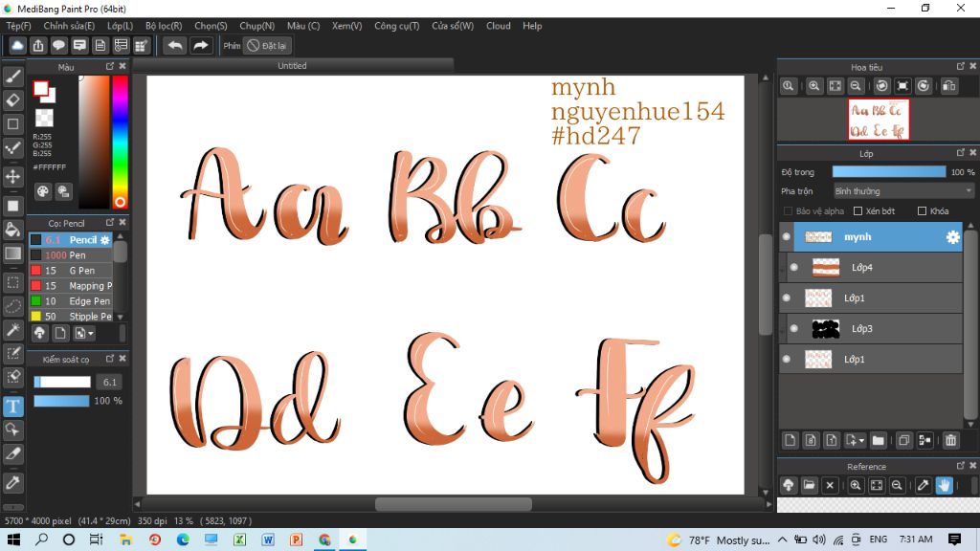Open the Lớp(L) menu
980x551 pixels.
pos(120,26)
